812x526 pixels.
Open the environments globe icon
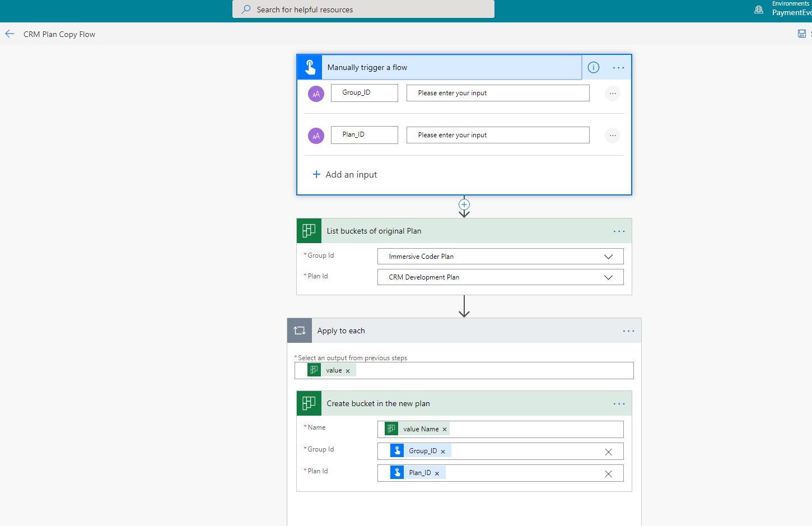[759, 10]
